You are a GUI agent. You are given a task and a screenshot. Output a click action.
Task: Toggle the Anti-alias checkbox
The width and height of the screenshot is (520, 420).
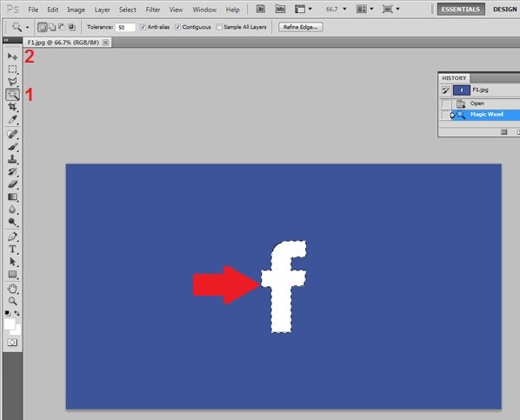click(143, 27)
